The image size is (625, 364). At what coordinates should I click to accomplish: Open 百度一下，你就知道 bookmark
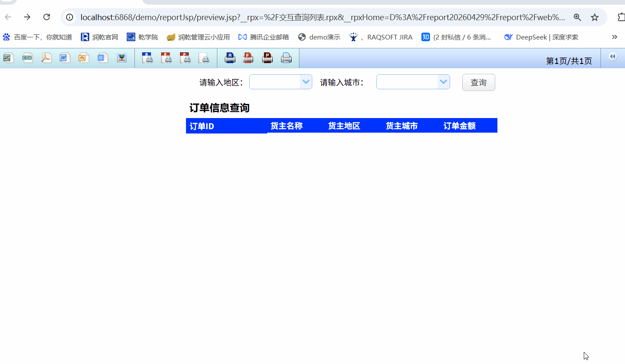coord(37,37)
